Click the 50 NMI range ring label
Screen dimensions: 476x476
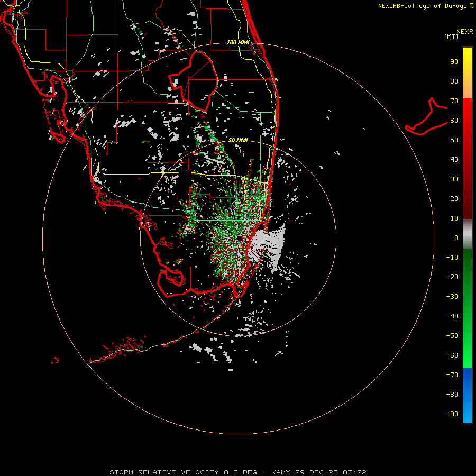238,140
